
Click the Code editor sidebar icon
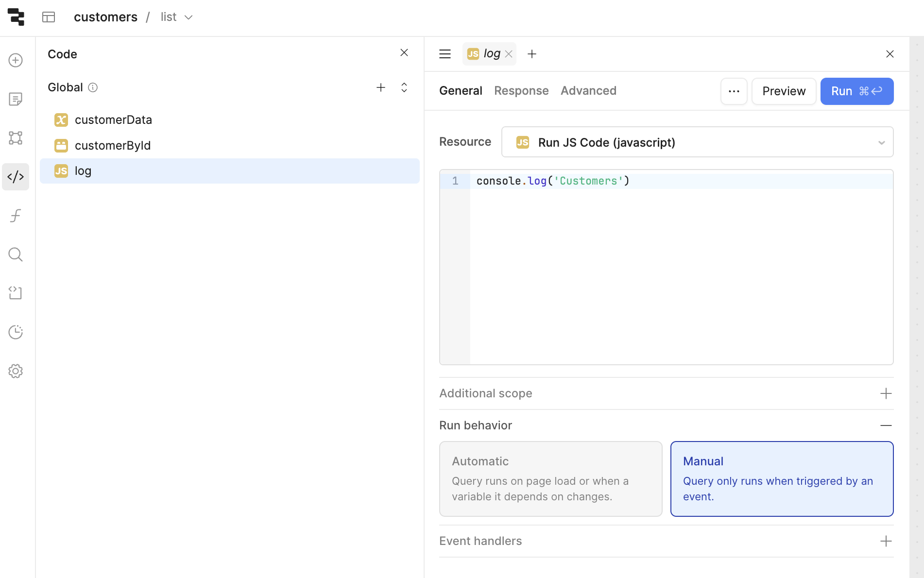[16, 177]
